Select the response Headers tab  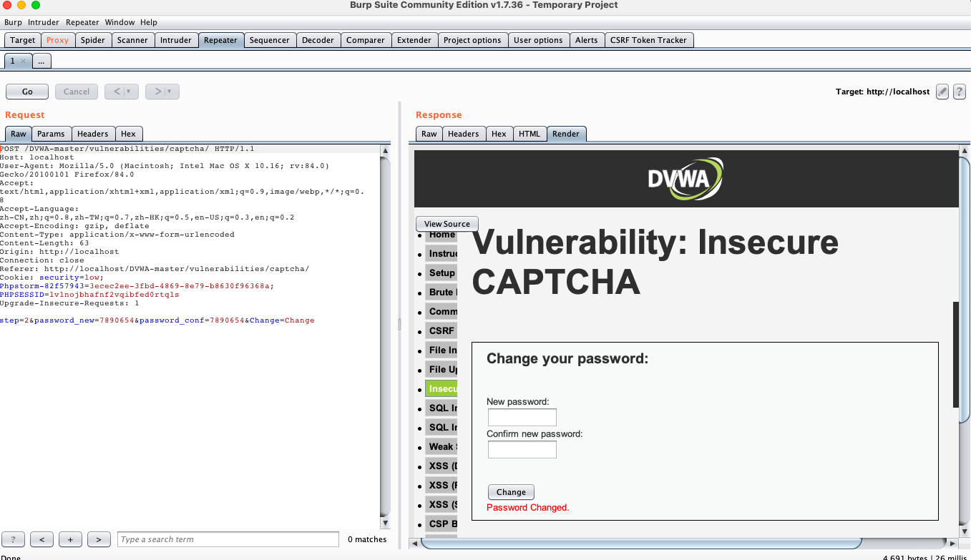pyautogui.click(x=464, y=134)
